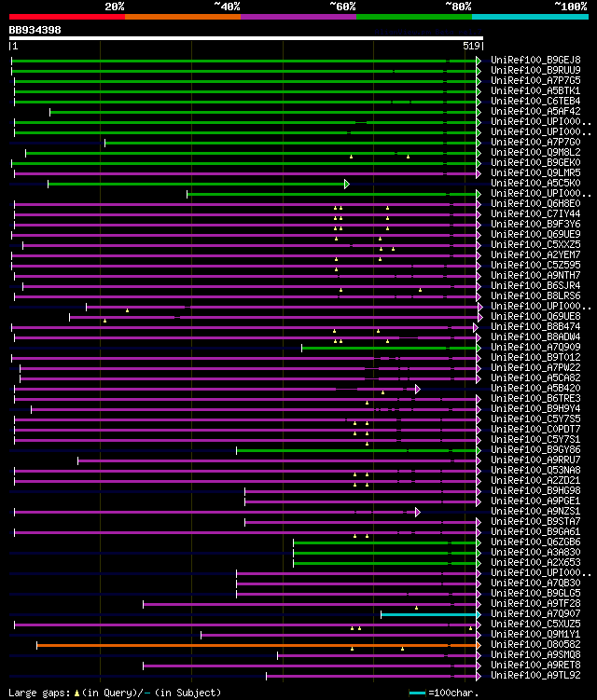Open hit UniRef100_C6TEB4

pyautogui.click(x=535, y=101)
